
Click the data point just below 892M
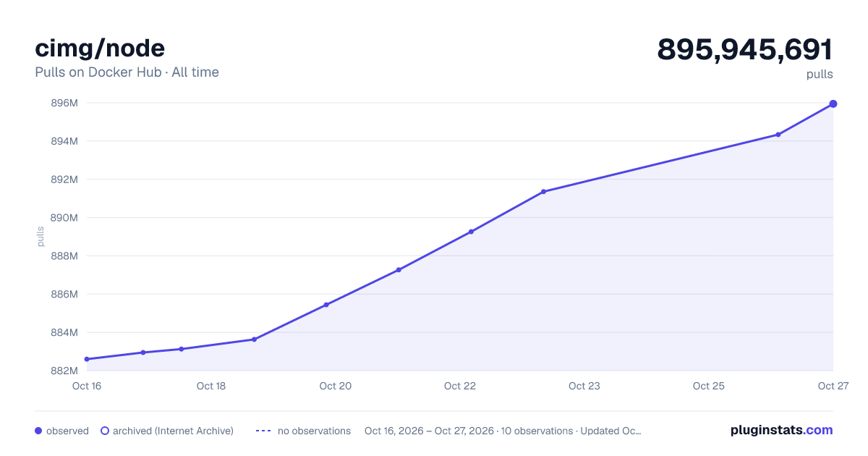click(543, 192)
